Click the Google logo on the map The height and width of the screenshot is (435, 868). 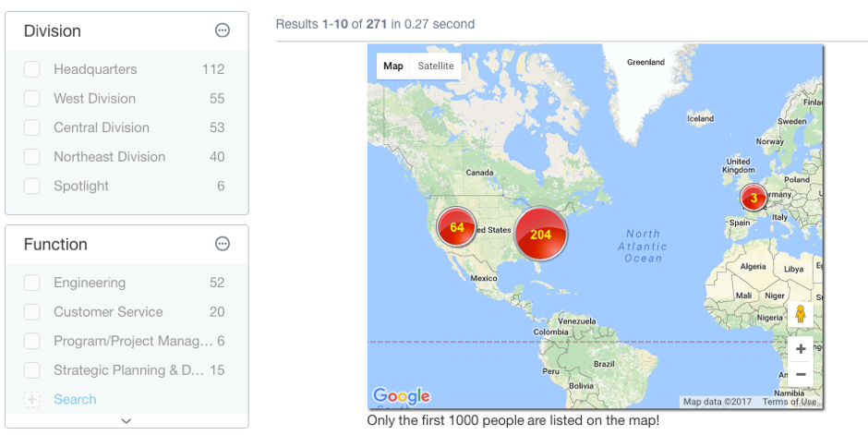click(402, 395)
